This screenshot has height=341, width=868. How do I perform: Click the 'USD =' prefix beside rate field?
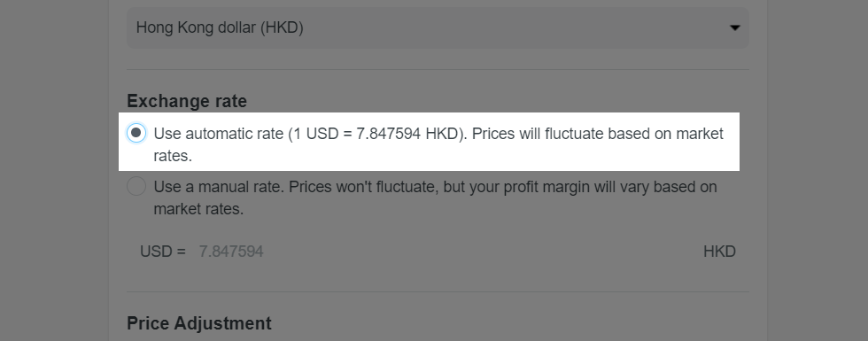pyautogui.click(x=163, y=252)
